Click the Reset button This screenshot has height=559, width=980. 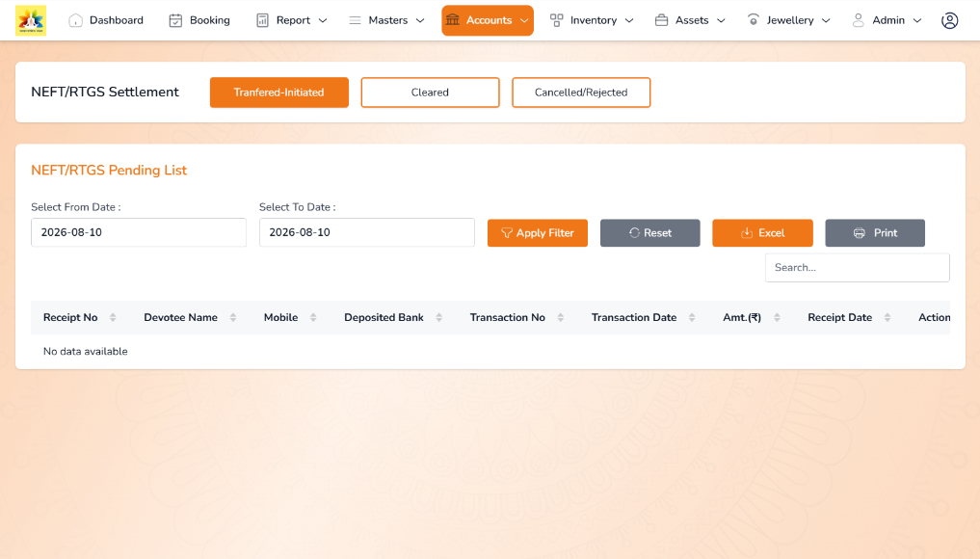click(650, 232)
